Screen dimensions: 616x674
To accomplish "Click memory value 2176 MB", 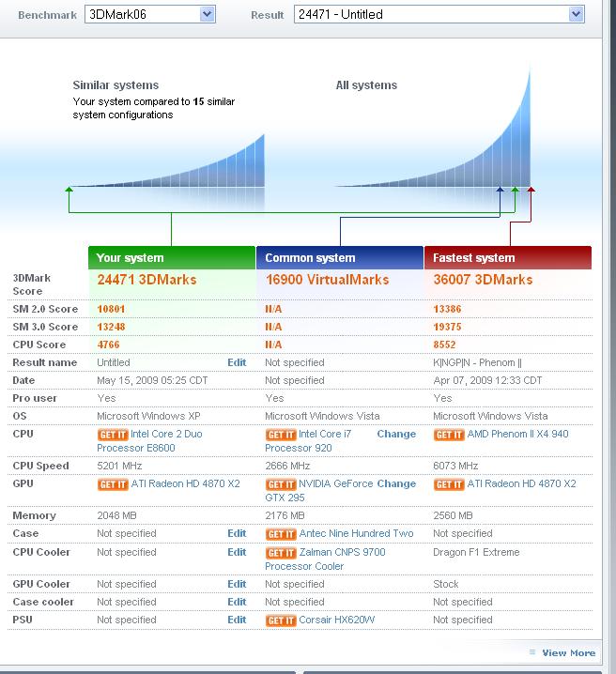I will (285, 515).
